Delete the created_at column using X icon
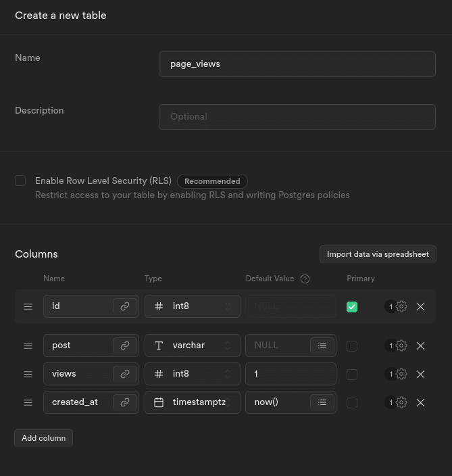Image resolution: width=452 pixels, height=476 pixels. [x=420, y=402]
